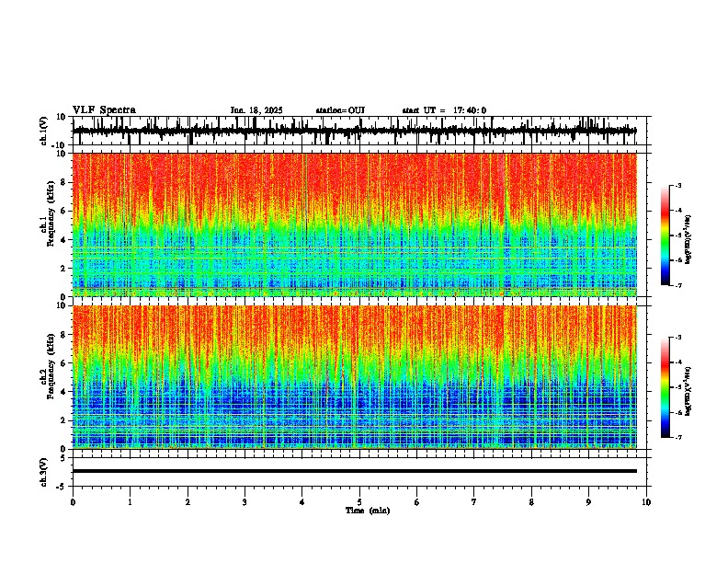Click time axis tick label '1'
The width and height of the screenshot is (728, 563).
tap(130, 502)
